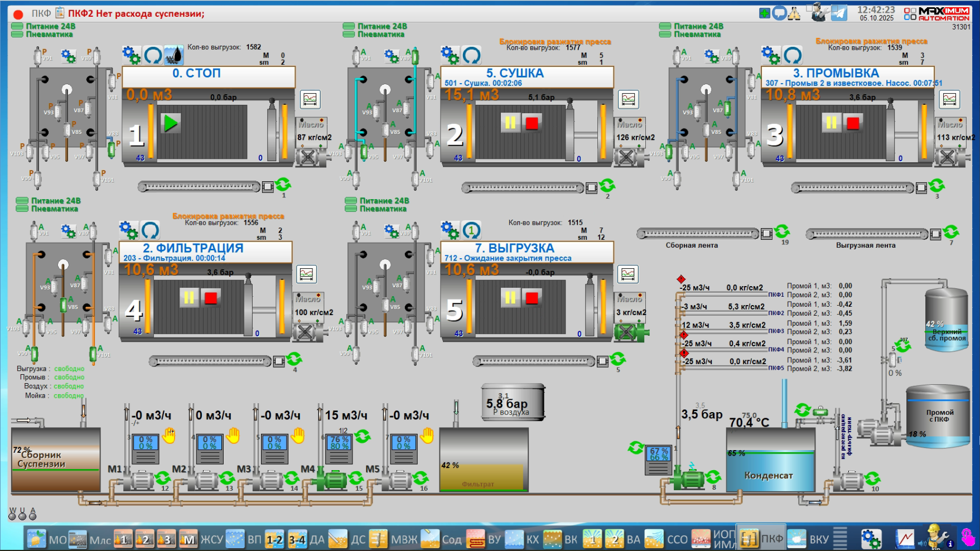Image resolution: width=980 pixels, height=551 pixels.
Task: Open the frequency drive panel of pump M4
Action: coord(339,449)
